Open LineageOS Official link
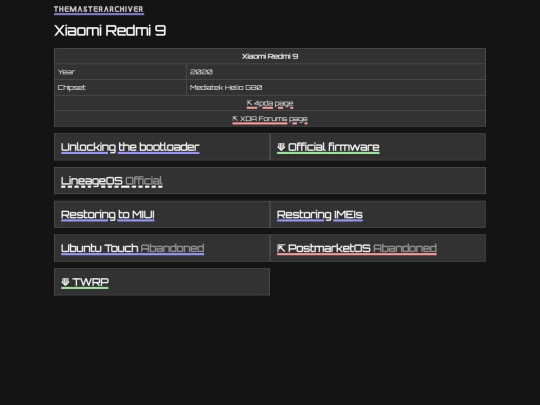This screenshot has height=405, width=540. (x=111, y=181)
